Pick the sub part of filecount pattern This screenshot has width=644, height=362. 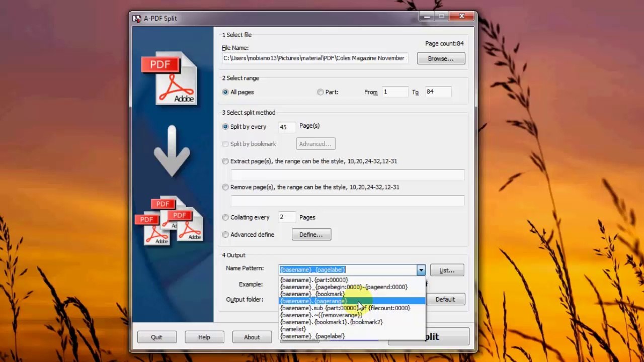point(352,308)
